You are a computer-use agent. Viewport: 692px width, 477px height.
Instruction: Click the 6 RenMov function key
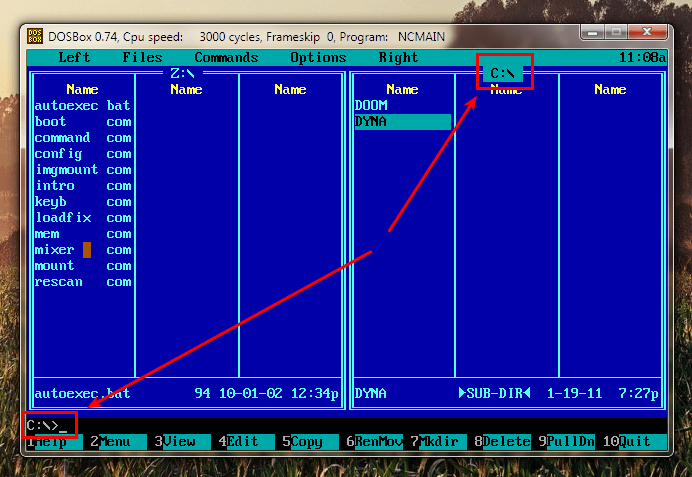click(374, 441)
